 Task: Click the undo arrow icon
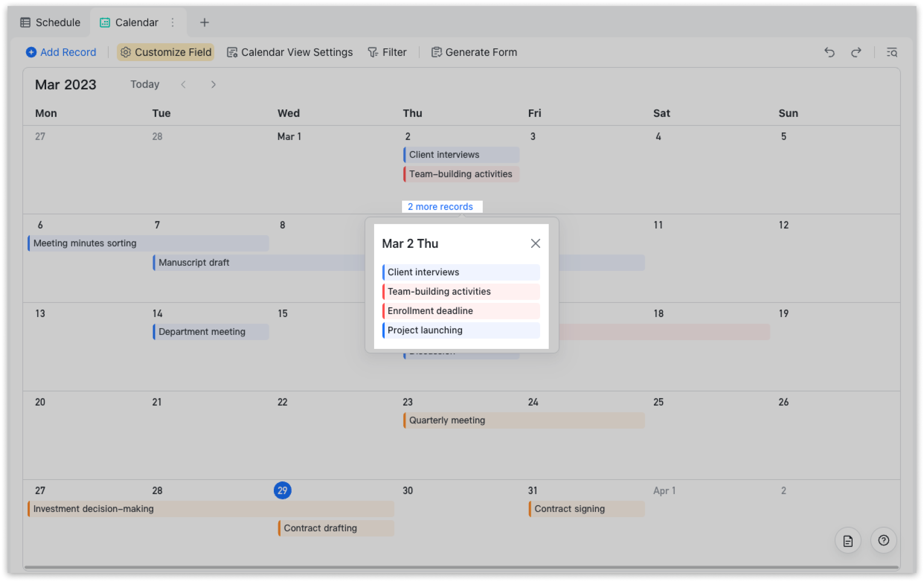click(830, 52)
